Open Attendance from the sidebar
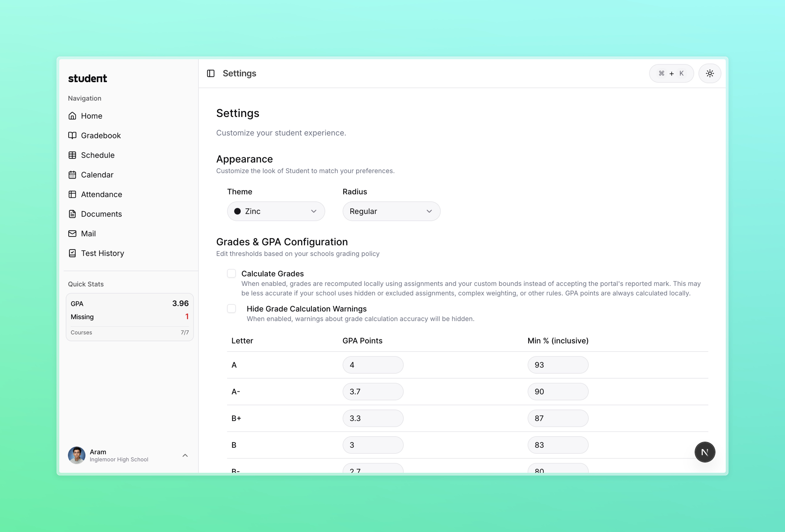785x532 pixels. pyautogui.click(x=101, y=194)
